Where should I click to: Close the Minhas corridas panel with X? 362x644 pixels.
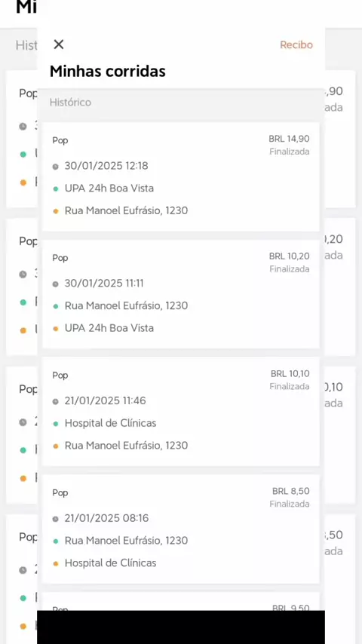(59, 44)
